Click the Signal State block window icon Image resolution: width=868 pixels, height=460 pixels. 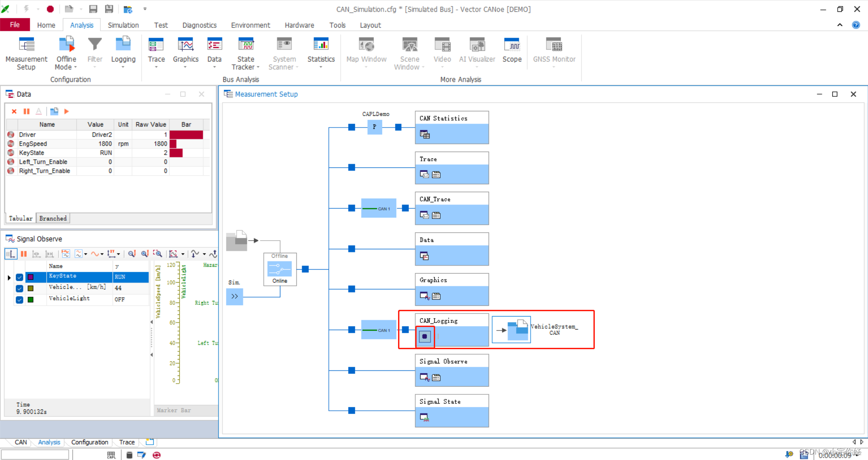424,417
